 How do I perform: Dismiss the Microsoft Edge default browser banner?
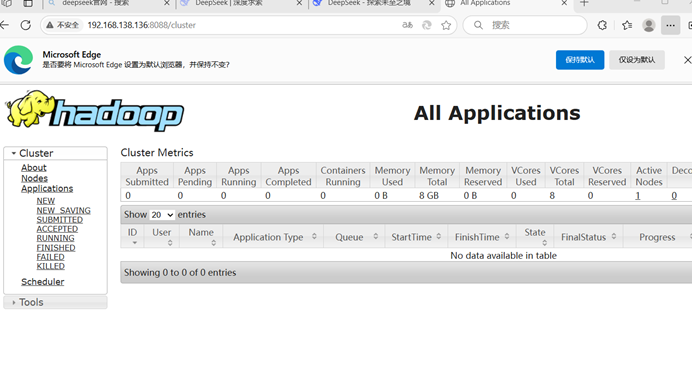point(687,60)
